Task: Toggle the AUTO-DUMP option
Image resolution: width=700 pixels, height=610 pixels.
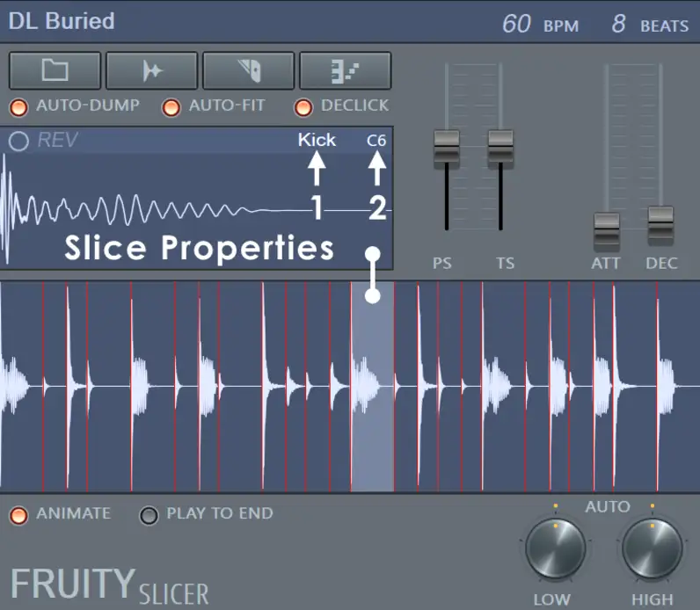Action: click(x=19, y=106)
